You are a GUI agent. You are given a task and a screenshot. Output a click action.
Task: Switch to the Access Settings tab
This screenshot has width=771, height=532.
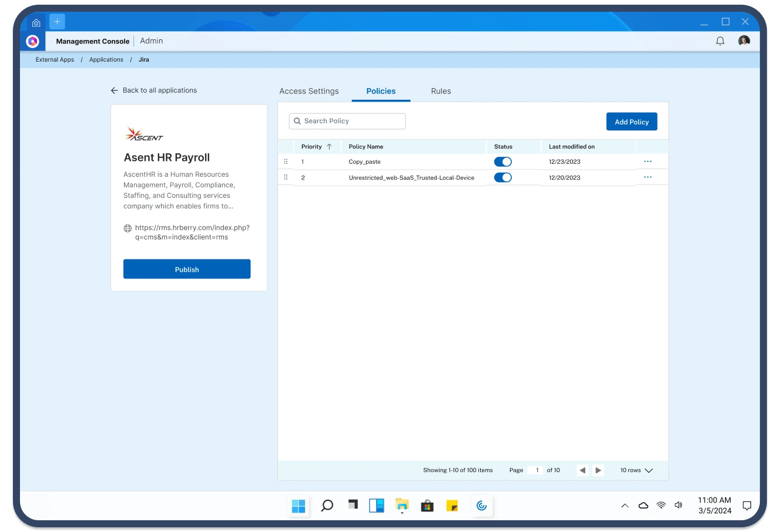click(x=309, y=91)
